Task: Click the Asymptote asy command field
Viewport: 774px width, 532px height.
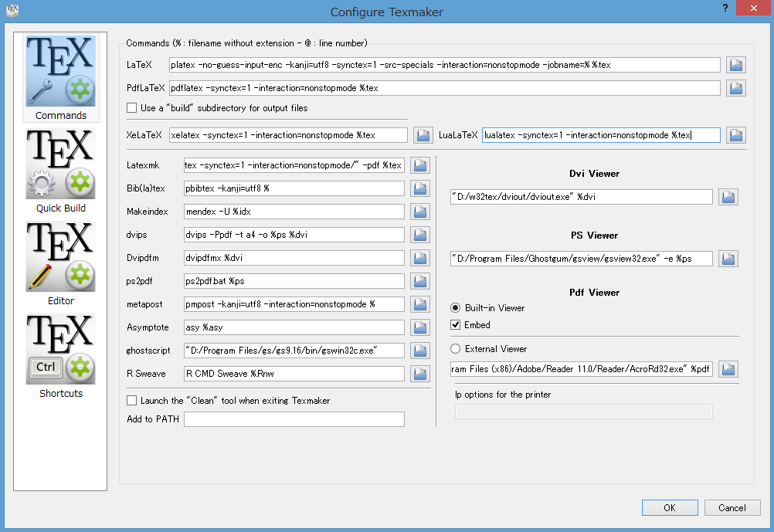Action: (294, 327)
